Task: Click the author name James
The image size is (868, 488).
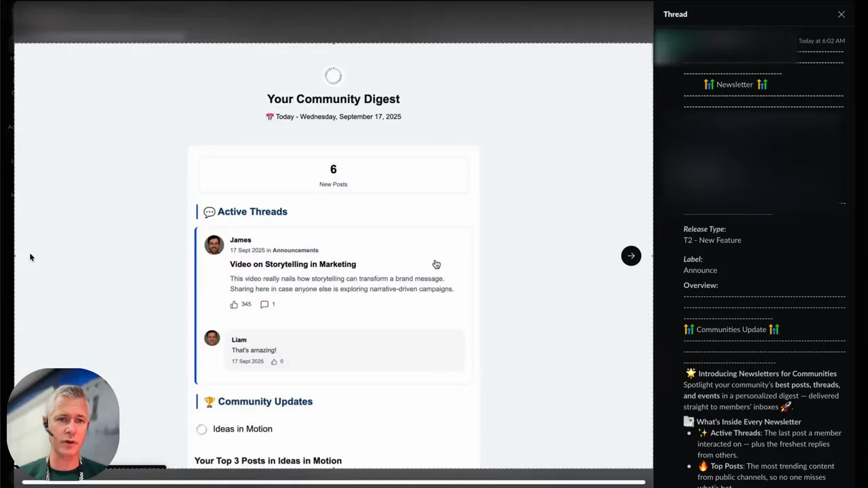Action: 241,240
